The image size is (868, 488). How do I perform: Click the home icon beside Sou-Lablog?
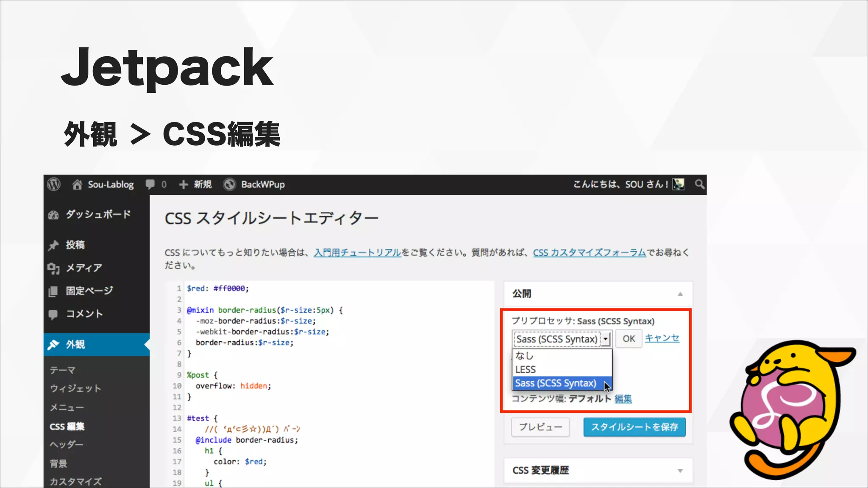click(x=77, y=184)
